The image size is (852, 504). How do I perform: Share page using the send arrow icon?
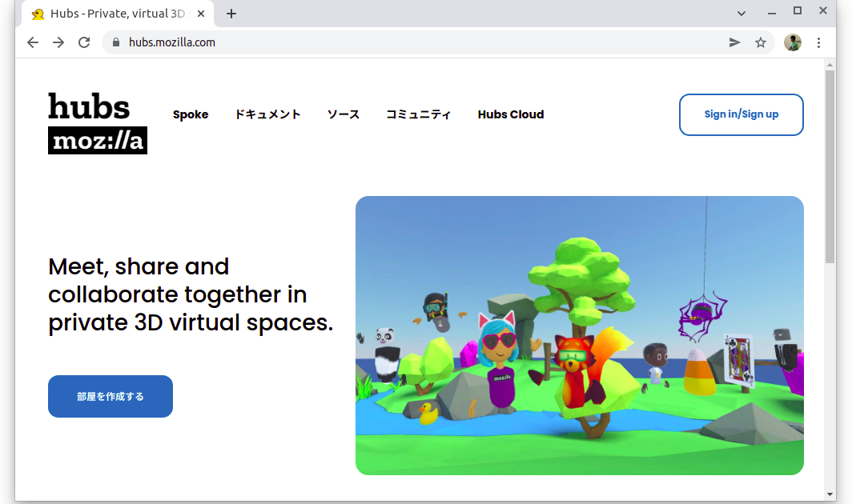734,42
